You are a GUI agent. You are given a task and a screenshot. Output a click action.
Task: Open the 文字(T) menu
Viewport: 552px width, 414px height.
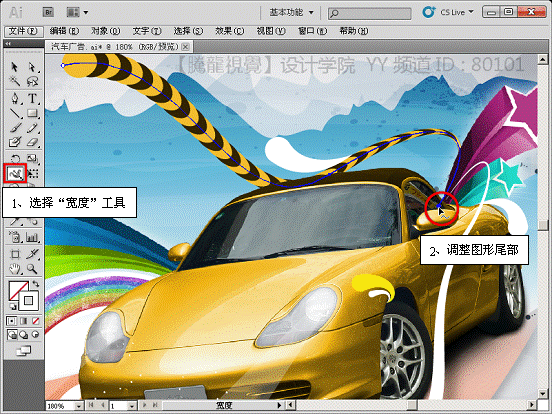[147, 31]
